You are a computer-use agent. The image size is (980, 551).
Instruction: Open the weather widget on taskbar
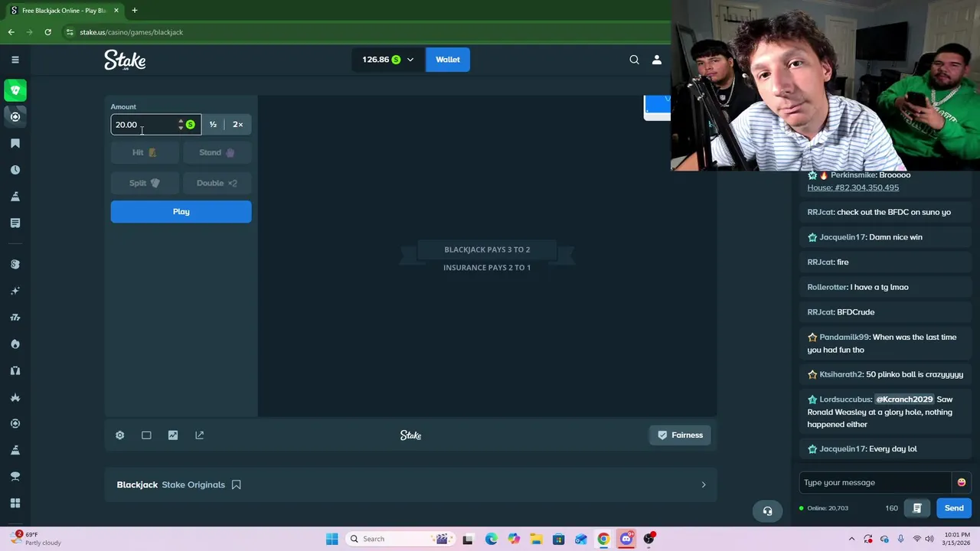coord(36,539)
